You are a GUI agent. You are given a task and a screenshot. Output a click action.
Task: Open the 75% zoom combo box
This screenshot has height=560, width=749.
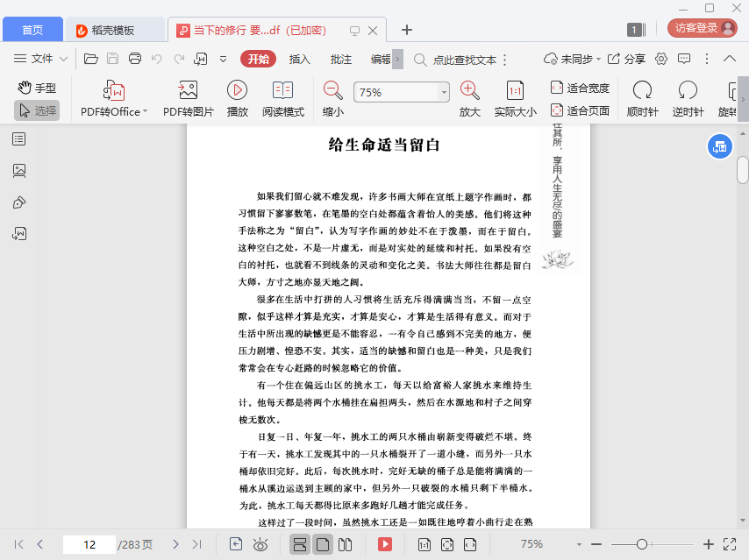click(402, 92)
